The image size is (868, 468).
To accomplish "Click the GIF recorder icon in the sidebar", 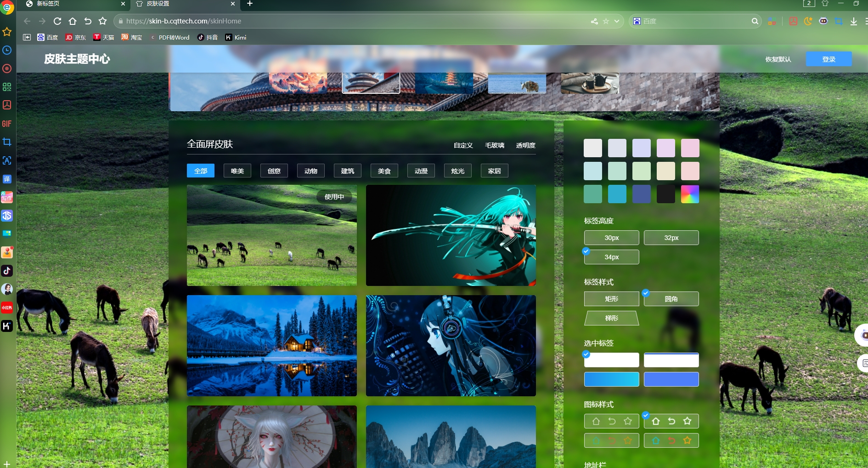I will pyautogui.click(x=7, y=124).
